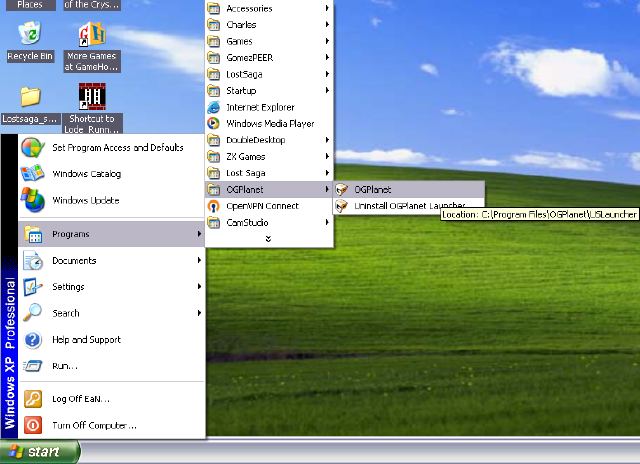This screenshot has height=464, width=640.
Task: Click the Start button
Action: tap(40, 451)
